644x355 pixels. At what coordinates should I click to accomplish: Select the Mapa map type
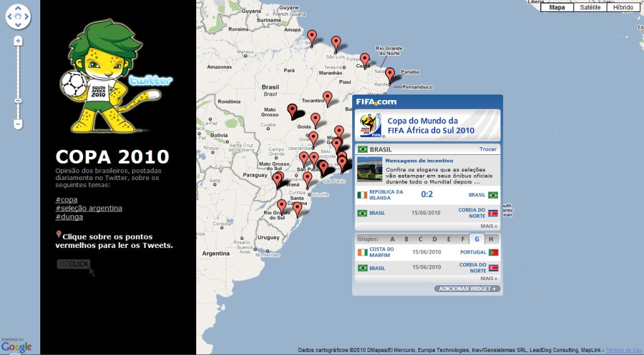pyautogui.click(x=557, y=7)
